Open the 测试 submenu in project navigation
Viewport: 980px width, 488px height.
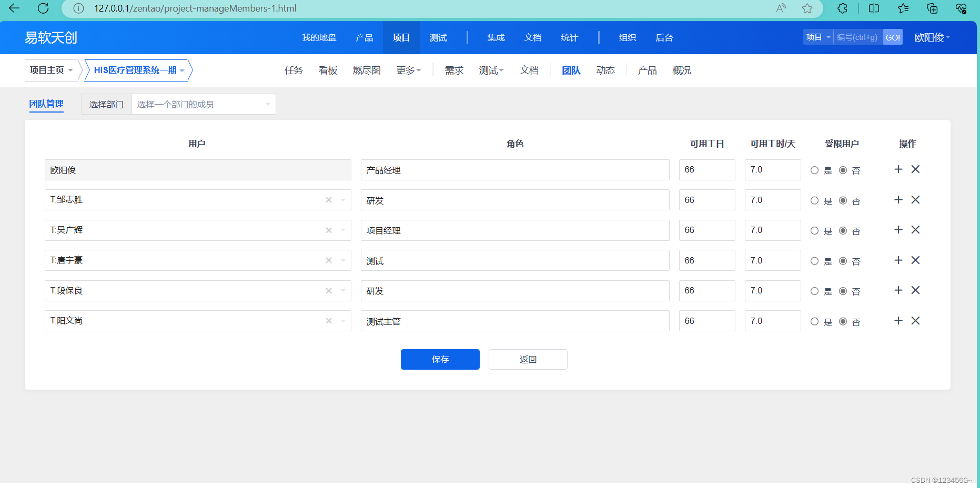click(491, 70)
